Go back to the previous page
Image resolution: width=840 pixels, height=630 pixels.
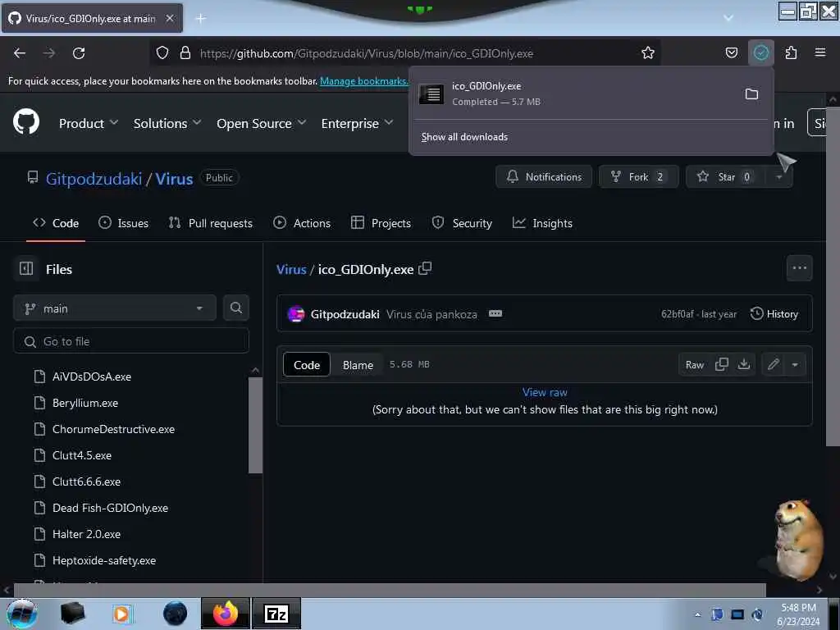coord(20,53)
